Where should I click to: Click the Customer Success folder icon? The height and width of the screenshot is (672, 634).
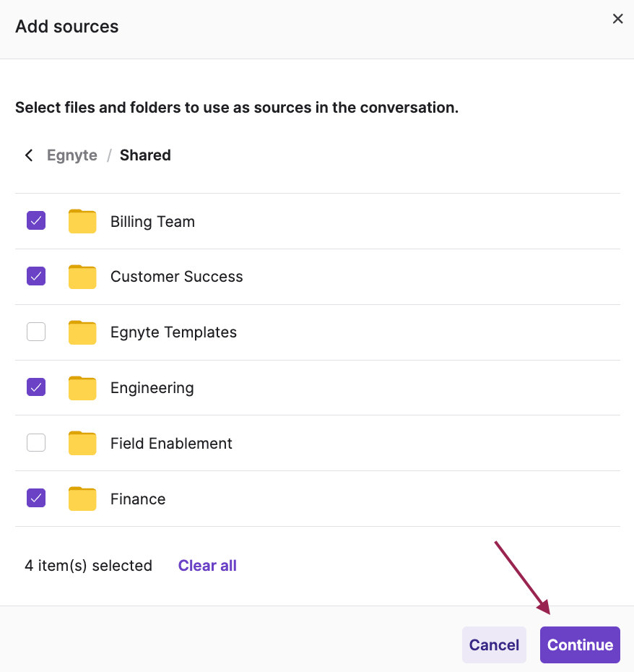point(82,277)
